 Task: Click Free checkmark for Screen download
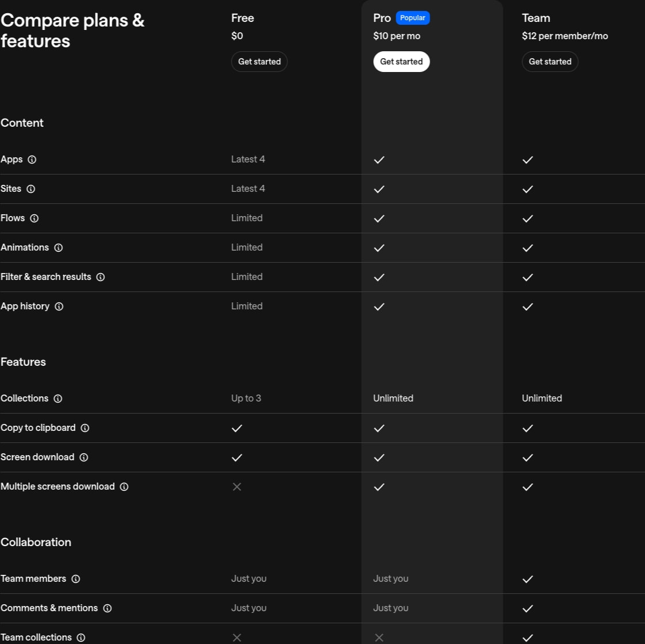(237, 457)
